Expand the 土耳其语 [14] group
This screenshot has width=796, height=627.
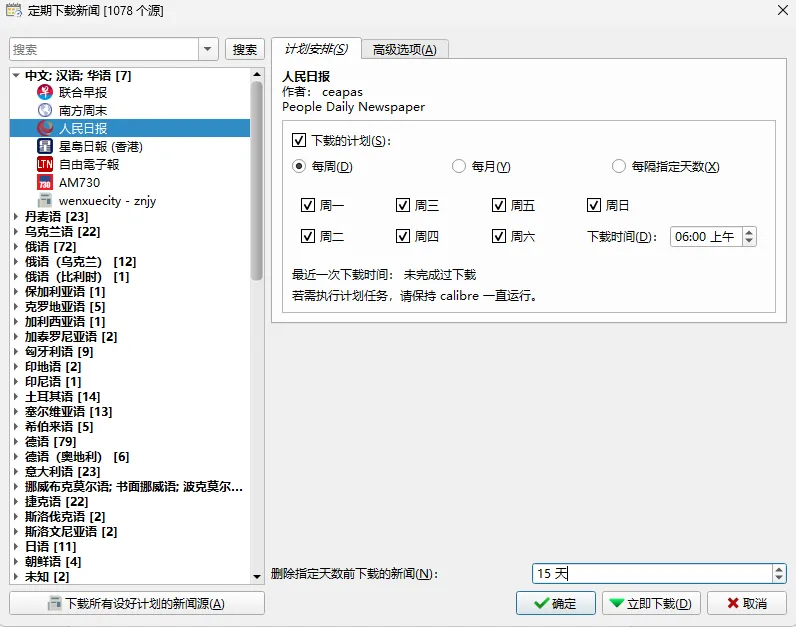point(16,396)
